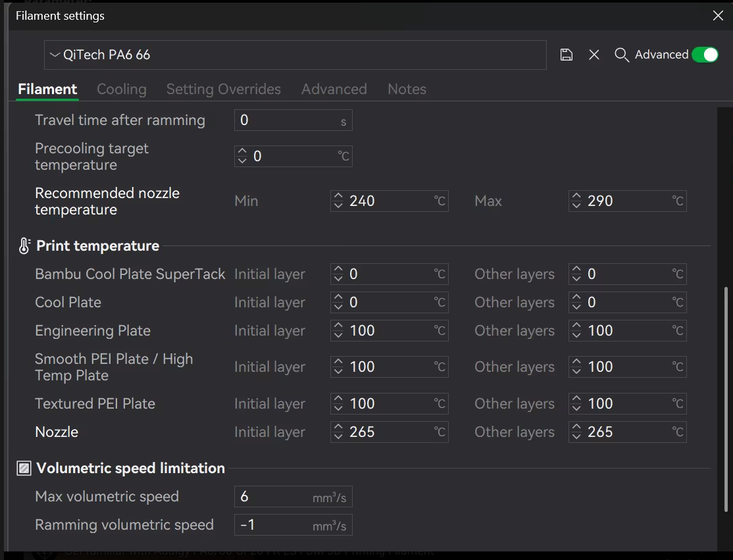The image size is (733, 560).
Task: Go to the Notes tab
Action: (407, 89)
